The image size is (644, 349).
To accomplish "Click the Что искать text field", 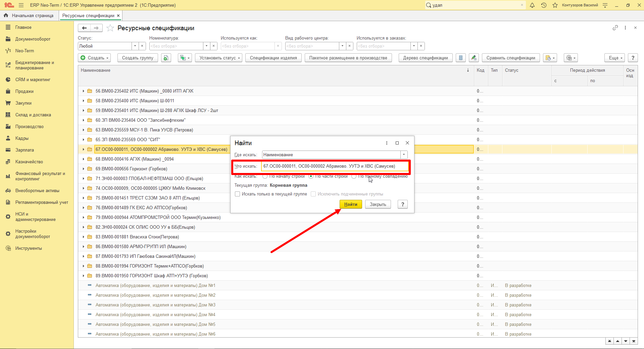I will point(335,166).
